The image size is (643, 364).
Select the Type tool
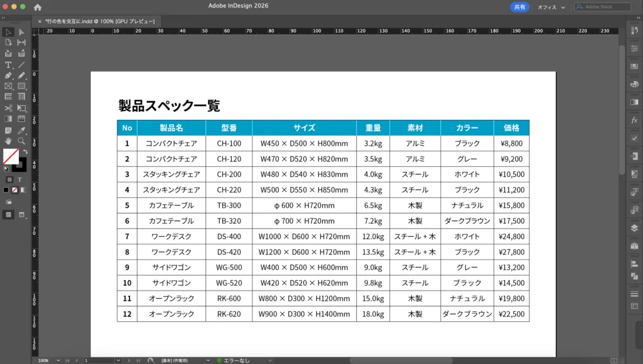[8, 65]
